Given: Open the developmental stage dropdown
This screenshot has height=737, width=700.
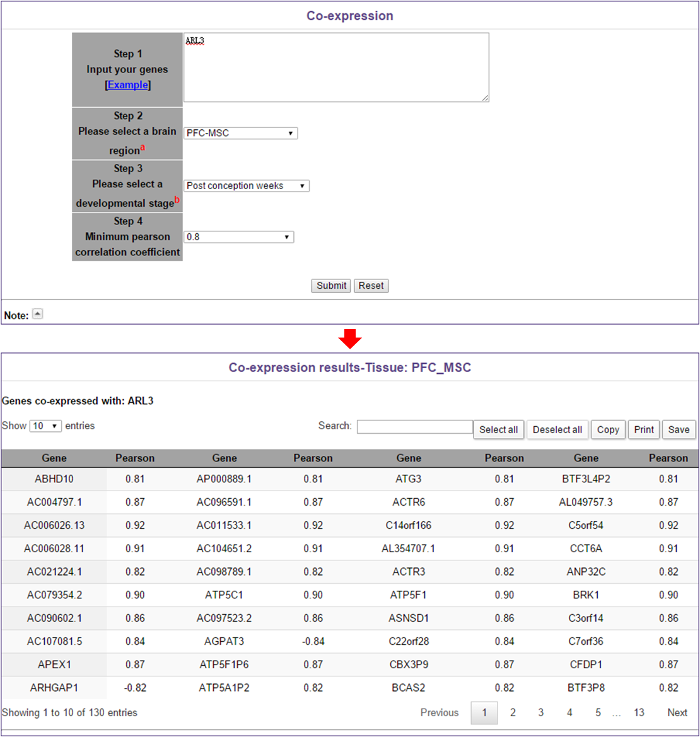Looking at the screenshot, I should click(x=247, y=185).
